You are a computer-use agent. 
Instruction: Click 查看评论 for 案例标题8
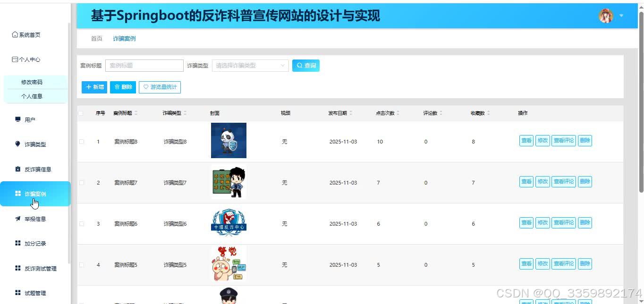564,140
